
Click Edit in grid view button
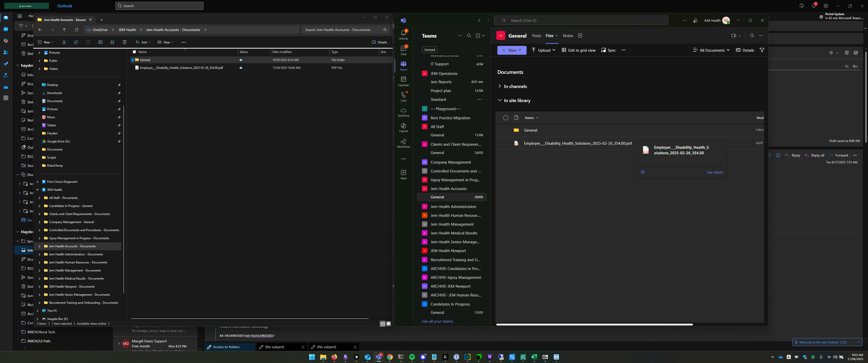pos(579,50)
